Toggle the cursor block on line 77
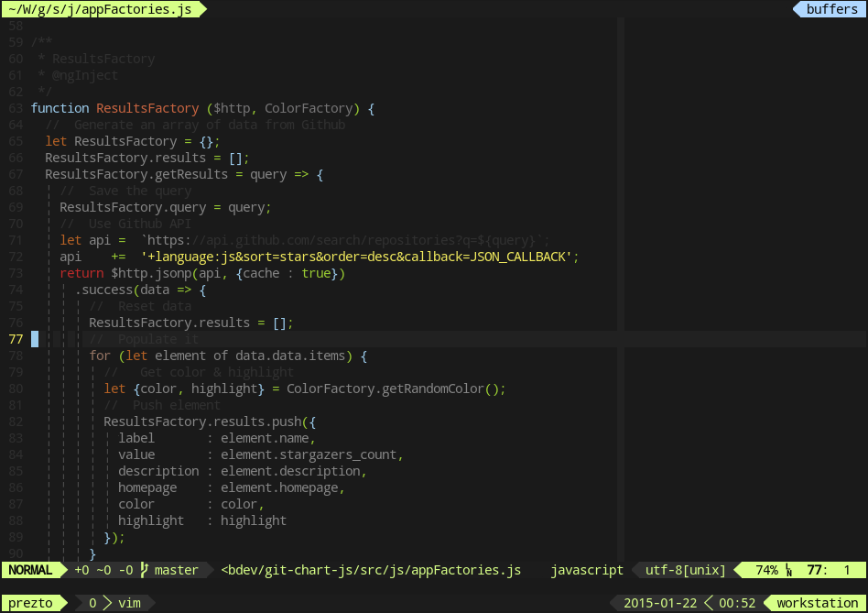This screenshot has width=868, height=613. point(34,338)
